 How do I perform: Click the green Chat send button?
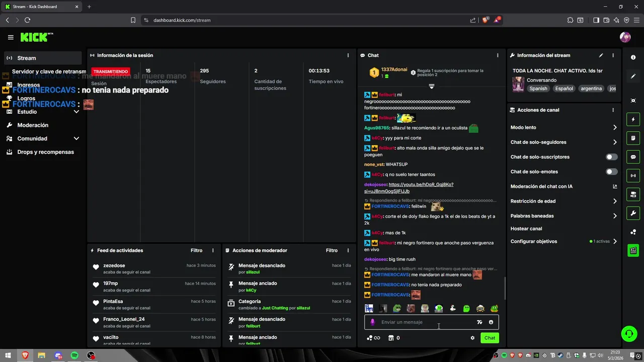pos(490,338)
